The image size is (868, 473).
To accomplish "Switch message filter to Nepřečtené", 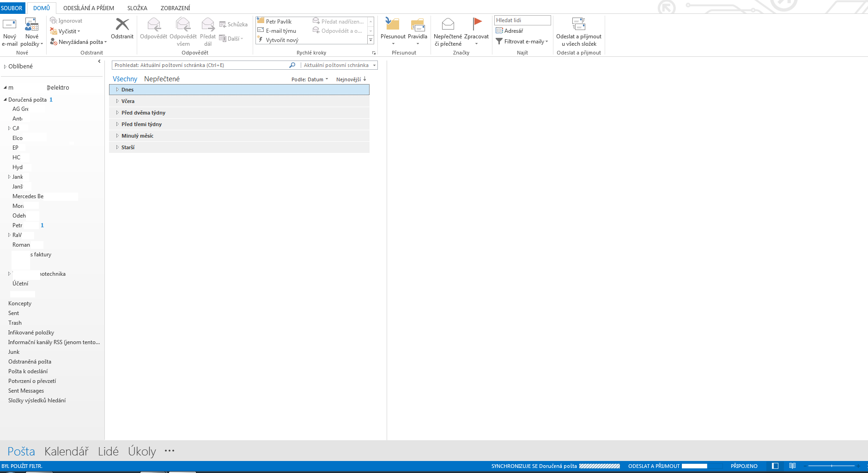I will (x=162, y=79).
